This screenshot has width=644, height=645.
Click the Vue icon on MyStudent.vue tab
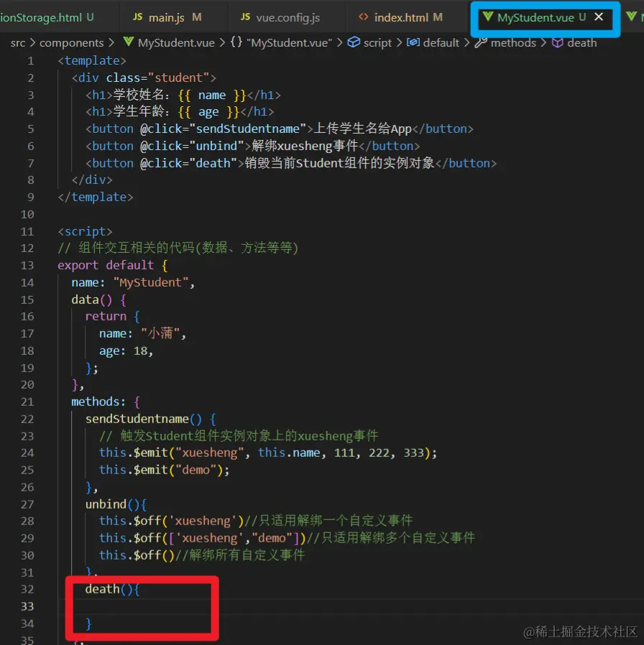click(x=488, y=17)
